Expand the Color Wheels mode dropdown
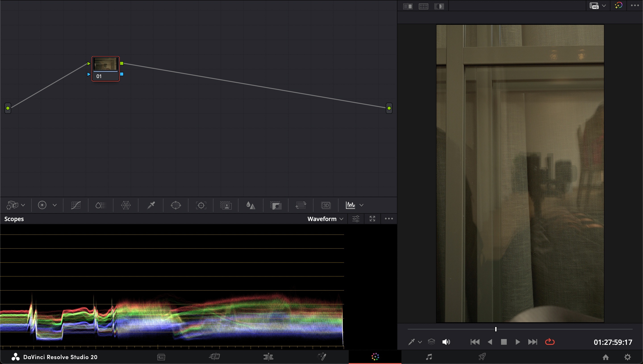The width and height of the screenshot is (643, 364). 54,205
